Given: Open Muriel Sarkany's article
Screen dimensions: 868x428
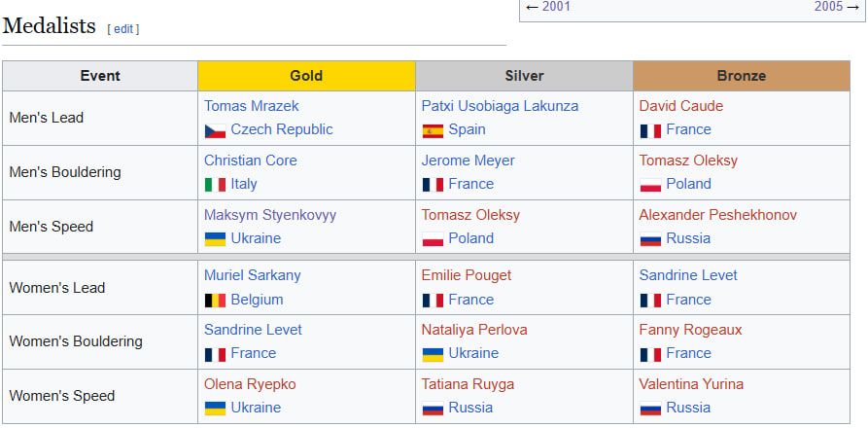Looking at the screenshot, I should tap(253, 275).
